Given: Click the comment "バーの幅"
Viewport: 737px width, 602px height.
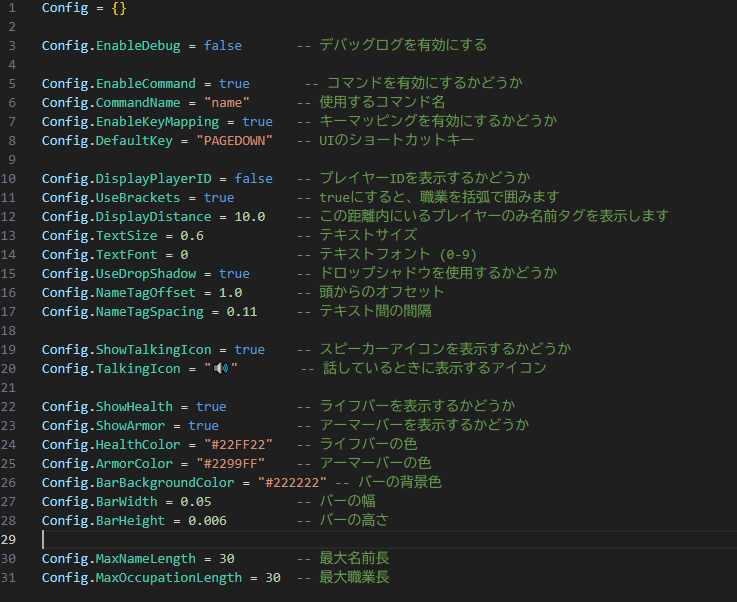Looking at the screenshot, I should pyautogui.click(x=347, y=501).
